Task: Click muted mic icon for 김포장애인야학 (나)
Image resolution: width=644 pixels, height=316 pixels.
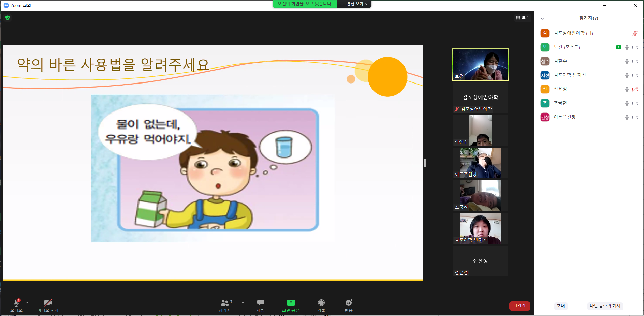Action: 635,33
